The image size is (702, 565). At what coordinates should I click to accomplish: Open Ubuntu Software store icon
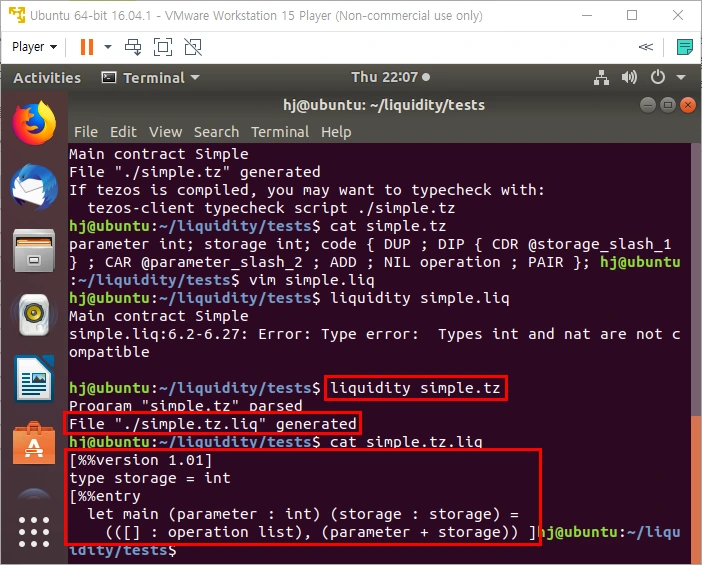(34, 443)
